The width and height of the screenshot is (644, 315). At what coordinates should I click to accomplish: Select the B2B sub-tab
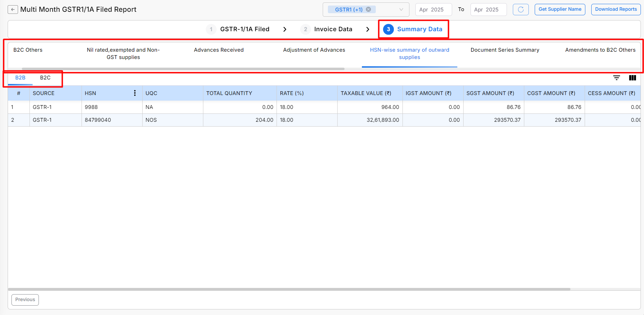[x=20, y=78]
